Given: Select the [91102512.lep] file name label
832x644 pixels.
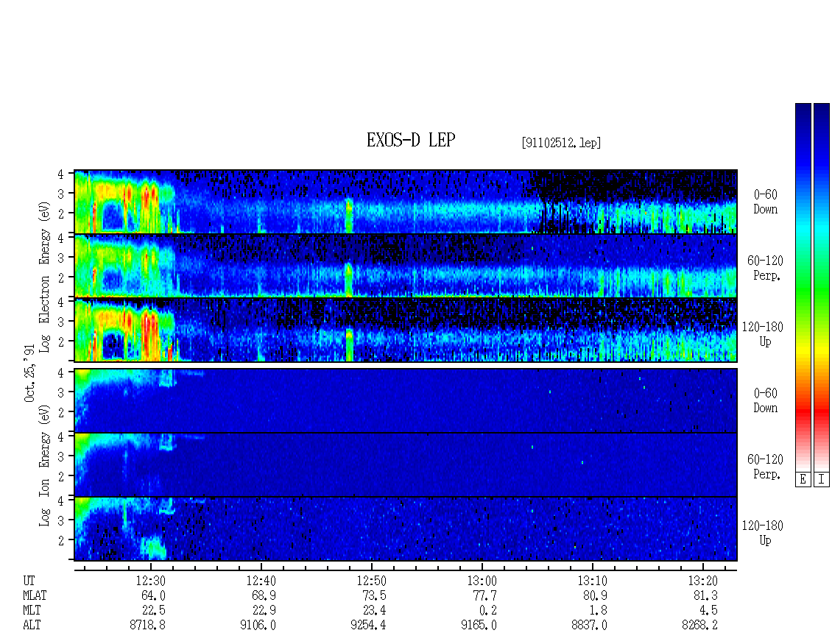Looking at the screenshot, I should 561,143.
